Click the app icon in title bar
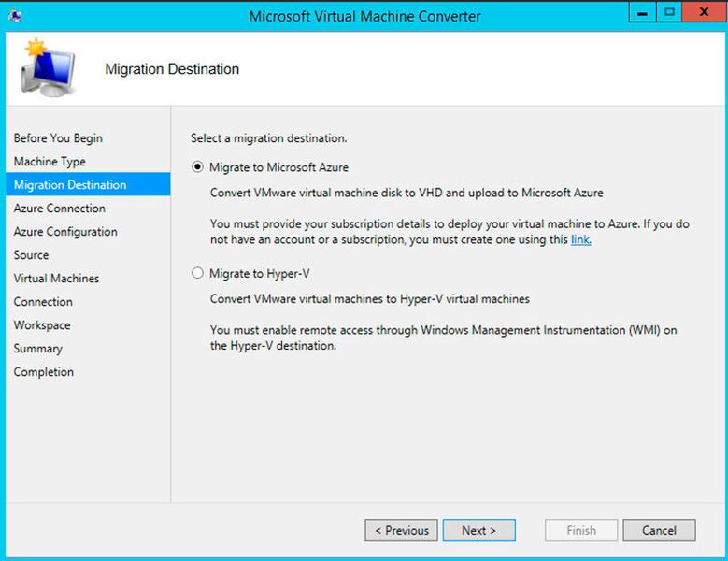This screenshot has height=561, width=728. pos(15,16)
